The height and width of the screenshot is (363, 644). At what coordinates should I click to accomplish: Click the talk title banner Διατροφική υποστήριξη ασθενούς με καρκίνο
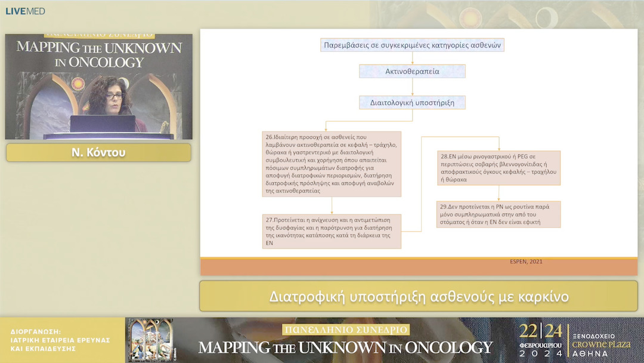419,296
